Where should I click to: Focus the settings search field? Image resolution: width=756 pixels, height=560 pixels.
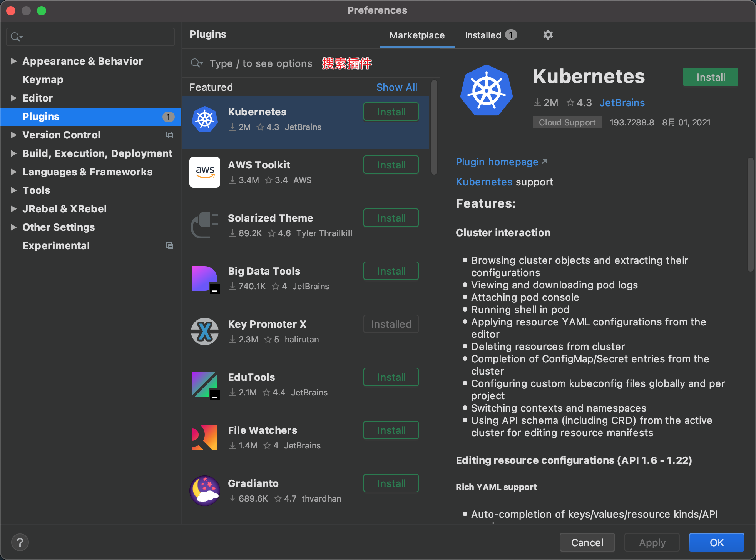pyautogui.click(x=90, y=37)
